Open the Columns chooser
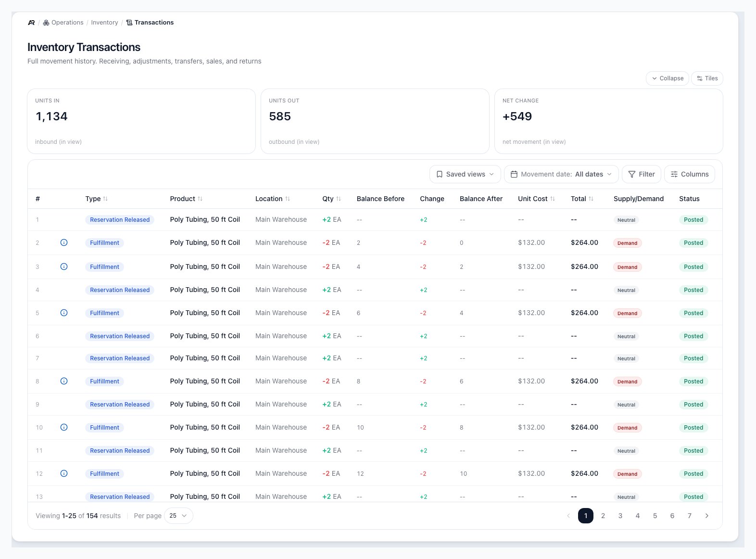 pyautogui.click(x=690, y=174)
